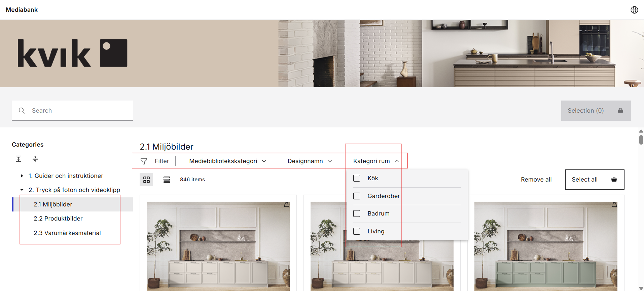Click the expand all categories icon

[18, 159]
